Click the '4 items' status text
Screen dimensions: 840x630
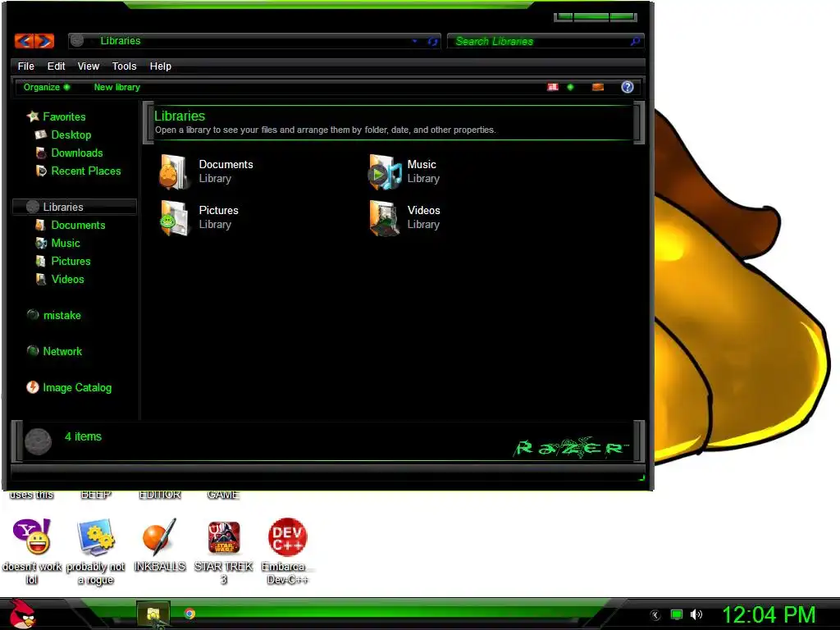(x=83, y=436)
